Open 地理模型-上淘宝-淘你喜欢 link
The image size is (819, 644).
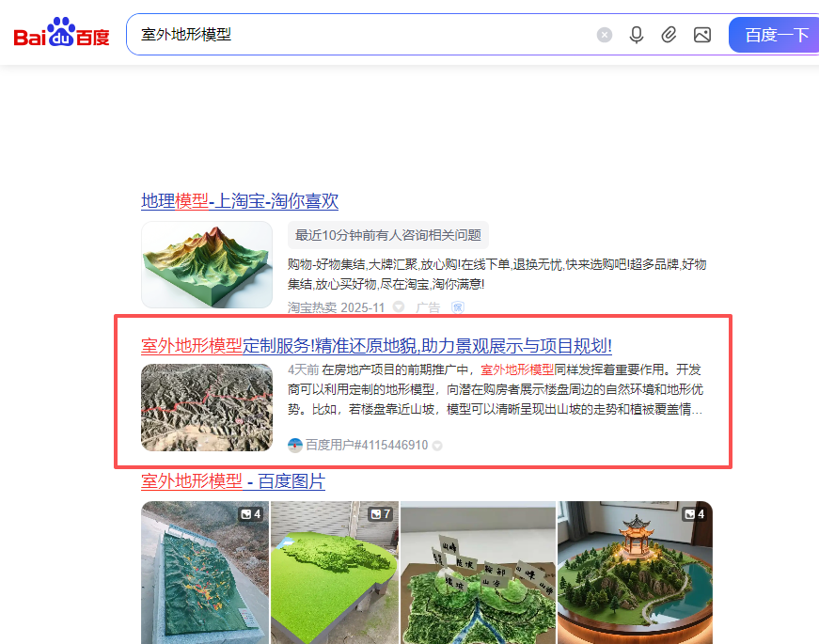[240, 201]
